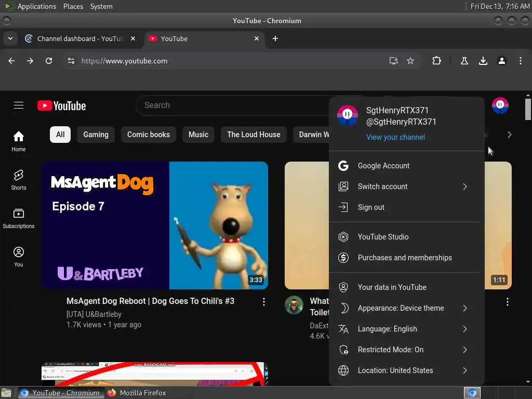
Task: Expand Location: United States options
Action: 465,370
